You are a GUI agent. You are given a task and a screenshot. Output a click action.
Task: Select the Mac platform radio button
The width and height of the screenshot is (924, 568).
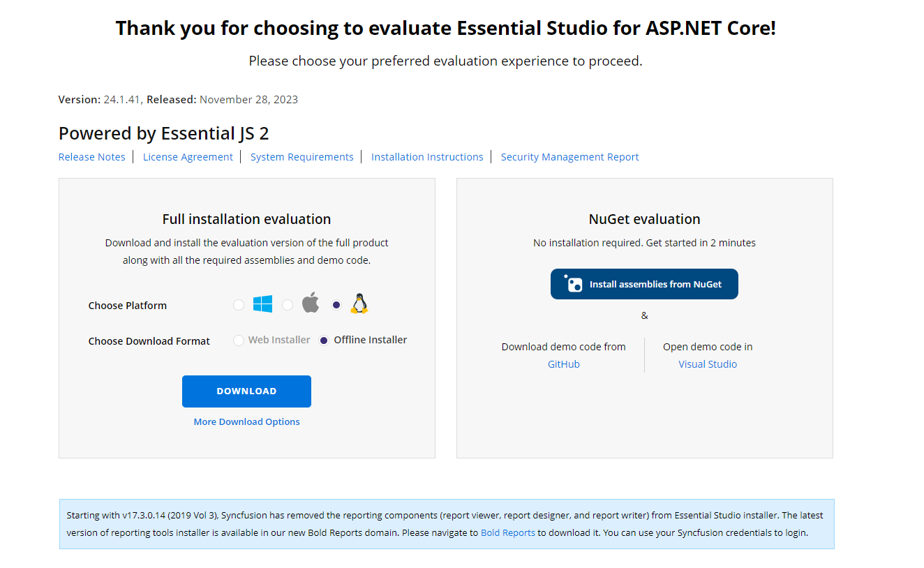click(x=288, y=304)
